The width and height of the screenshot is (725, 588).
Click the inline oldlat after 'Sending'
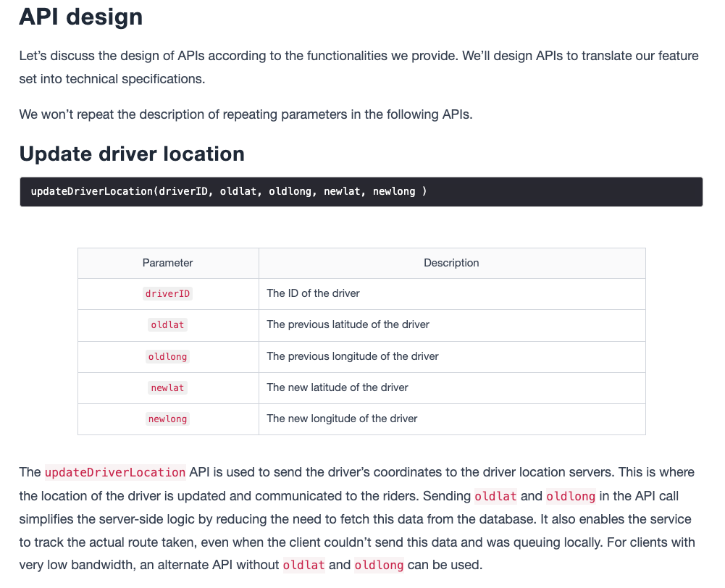pos(495,496)
